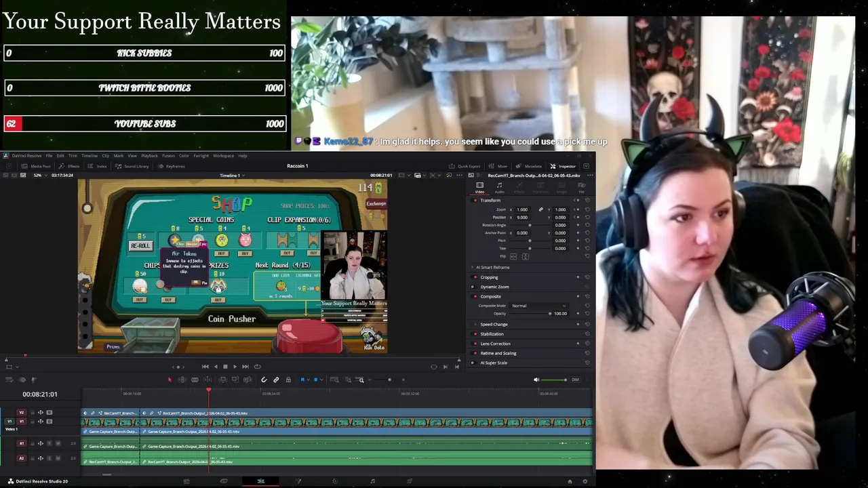868x488 pixels.
Task: Toggle the Inspector panel
Action: click(x=563, y=166)
